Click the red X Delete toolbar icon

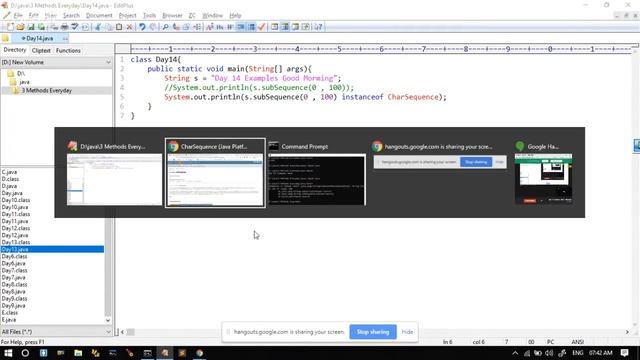click(x=129, y=27)
